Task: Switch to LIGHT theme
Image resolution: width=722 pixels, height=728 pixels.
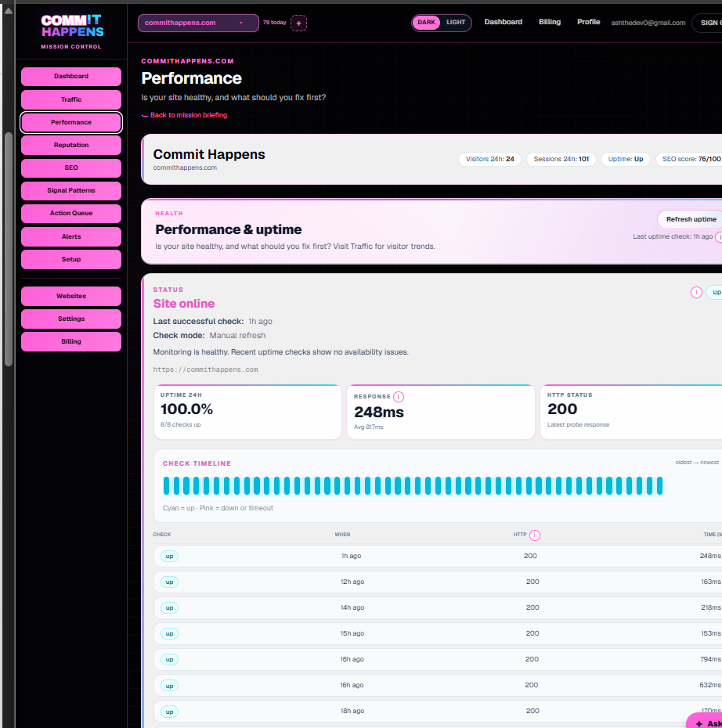Action: (x=456, y=22)
